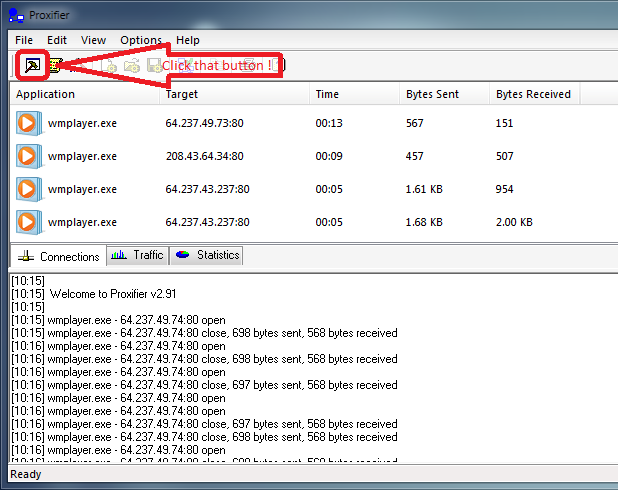Click the [10:15] 64.237.49.74:80 open log line

(x=118, y=320)
